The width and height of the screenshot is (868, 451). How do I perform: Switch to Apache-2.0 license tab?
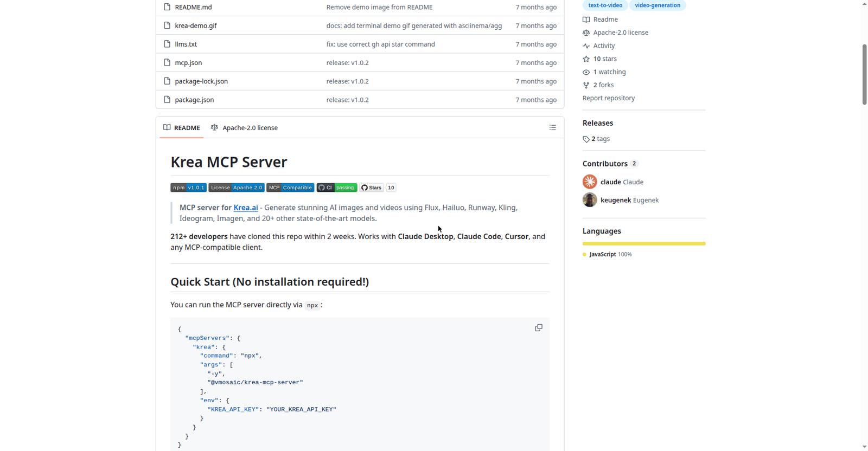244,128
